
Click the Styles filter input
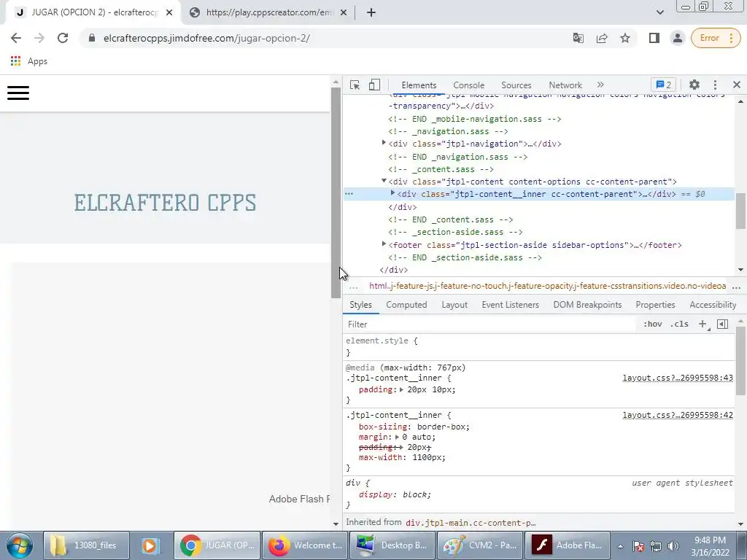tap(491, 324)
